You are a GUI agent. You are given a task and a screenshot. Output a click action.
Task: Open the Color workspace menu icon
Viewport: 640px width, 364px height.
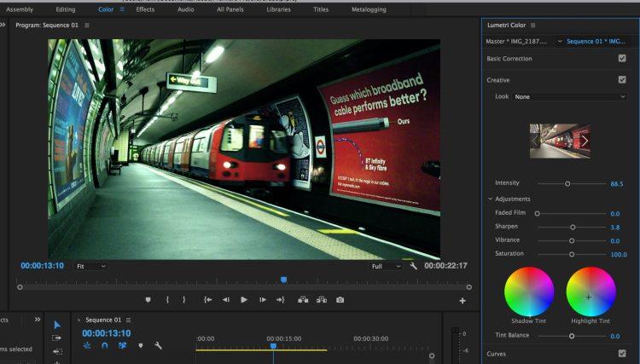coord(122,9)
